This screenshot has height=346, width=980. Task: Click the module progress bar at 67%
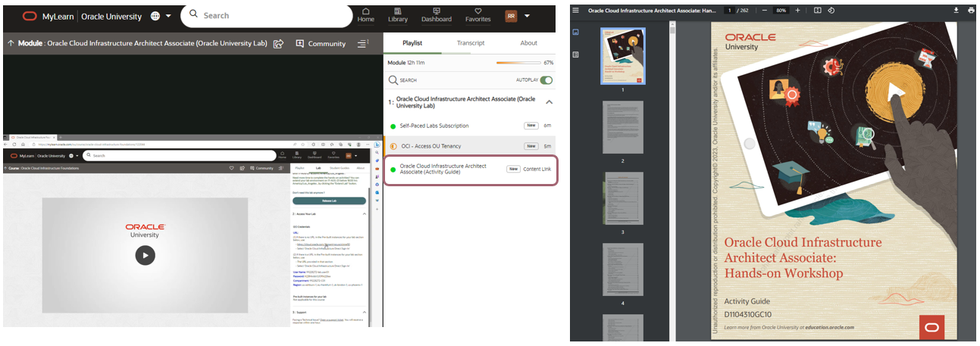(x=518, y=63)
